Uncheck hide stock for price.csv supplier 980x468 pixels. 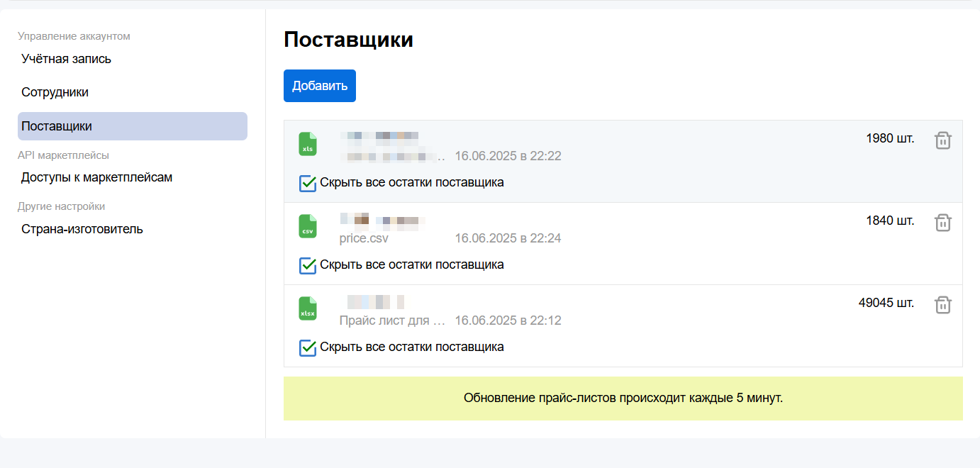(308, 265)
